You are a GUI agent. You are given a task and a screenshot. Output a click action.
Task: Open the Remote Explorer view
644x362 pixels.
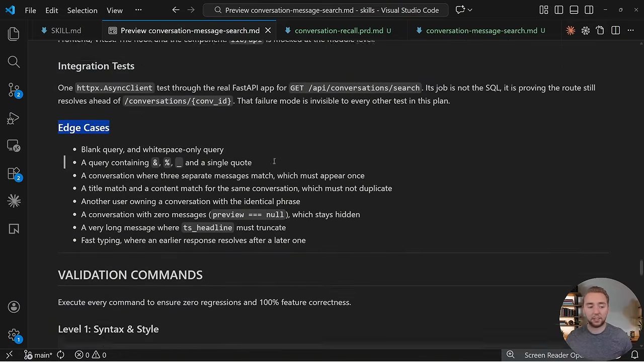coord(14,146)
